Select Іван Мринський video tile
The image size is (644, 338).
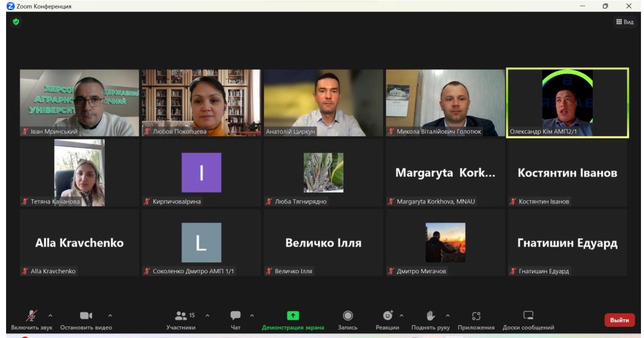click(79, 103)
